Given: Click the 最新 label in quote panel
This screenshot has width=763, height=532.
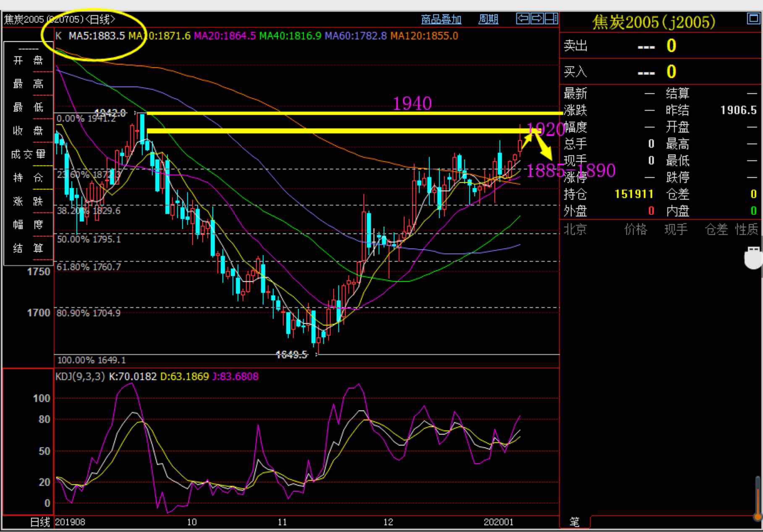Looking at the screenshot, I should click(575, 94).
